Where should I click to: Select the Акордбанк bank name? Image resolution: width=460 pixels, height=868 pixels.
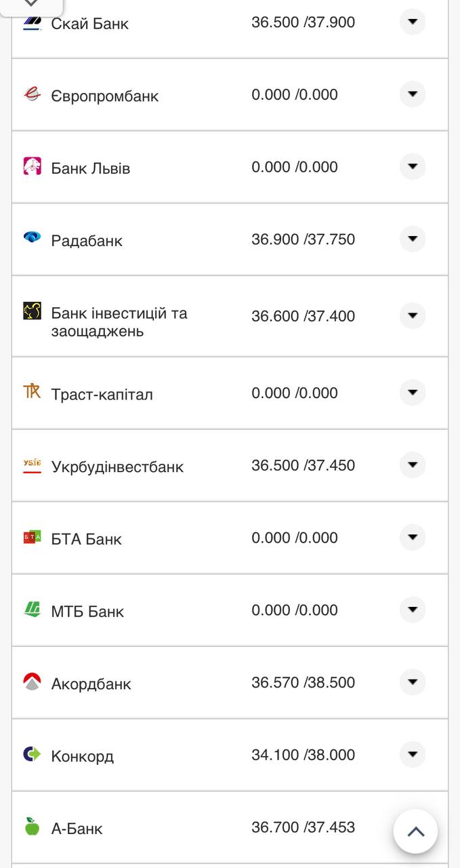(91, 684)
